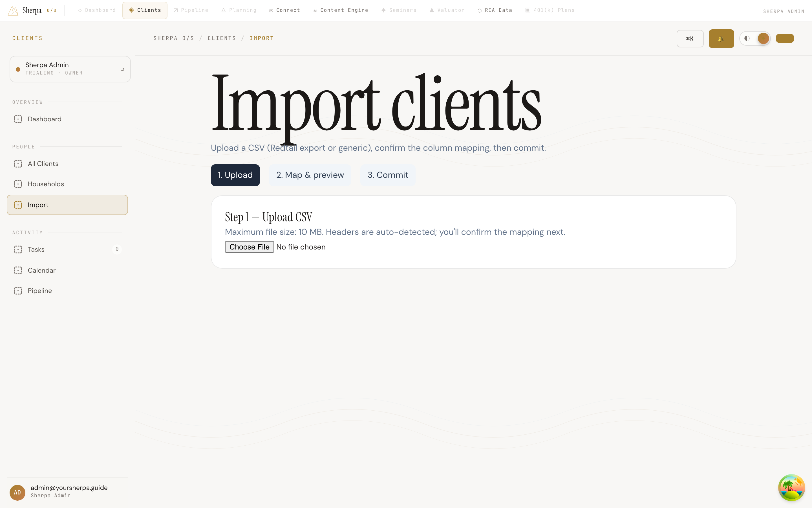Select the Clients top navigation tab
The height and width of the screenshot is (508, 812).
145,10
